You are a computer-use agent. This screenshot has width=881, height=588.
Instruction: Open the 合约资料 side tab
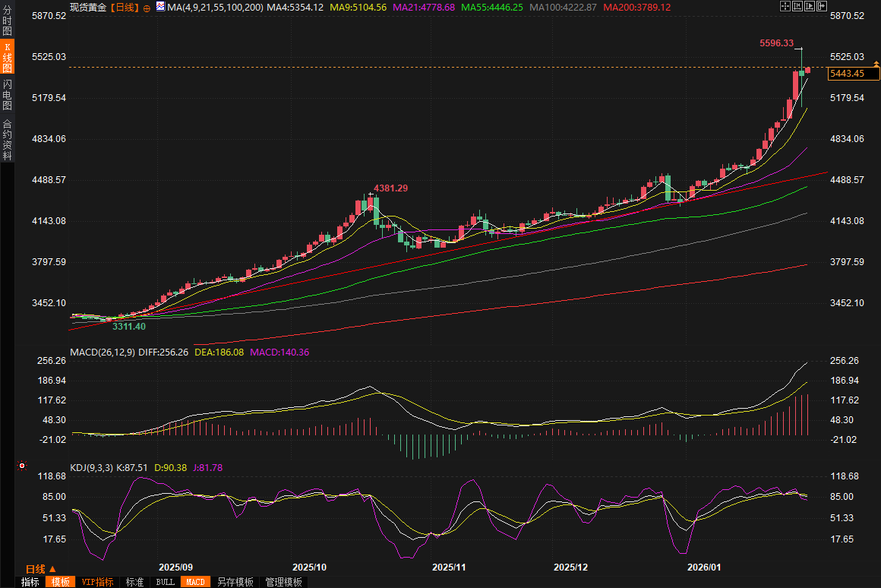coord(7,139)
